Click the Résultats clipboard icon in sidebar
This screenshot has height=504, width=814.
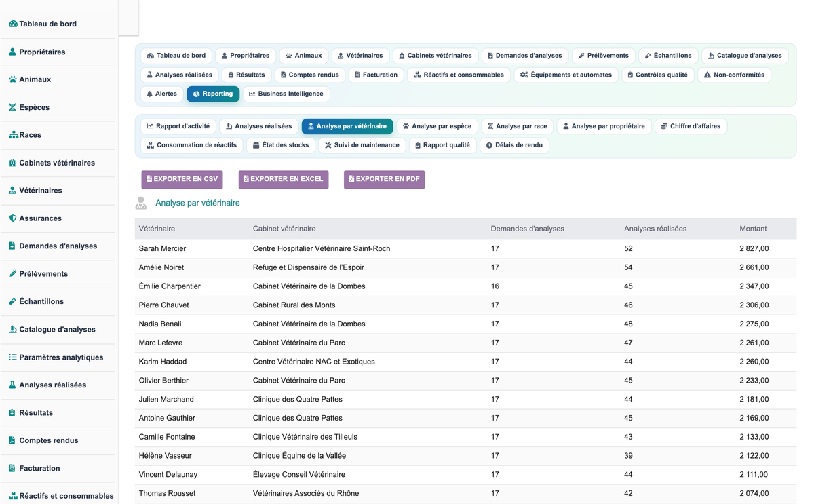(12, 412)
